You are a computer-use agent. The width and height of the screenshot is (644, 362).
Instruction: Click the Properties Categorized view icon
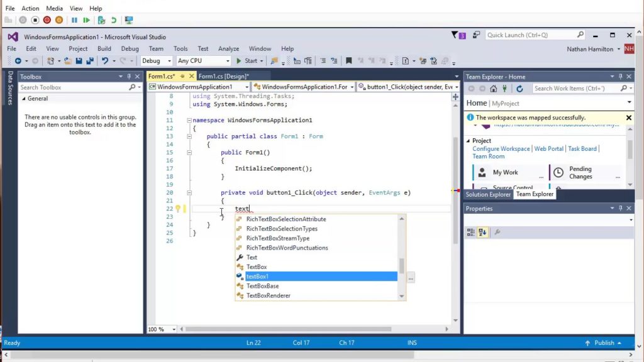coord(470,233)
